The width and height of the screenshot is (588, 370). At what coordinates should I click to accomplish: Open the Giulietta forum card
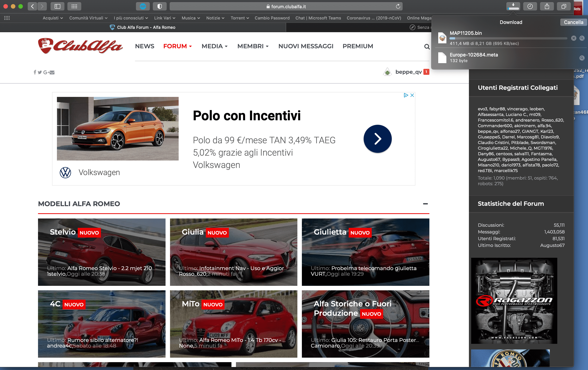pos(365,252)
